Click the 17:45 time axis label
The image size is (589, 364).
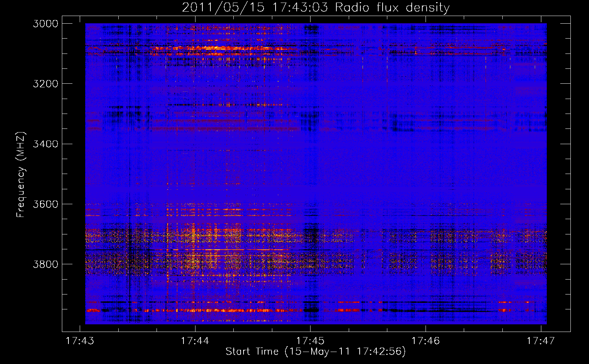[311, 341]
